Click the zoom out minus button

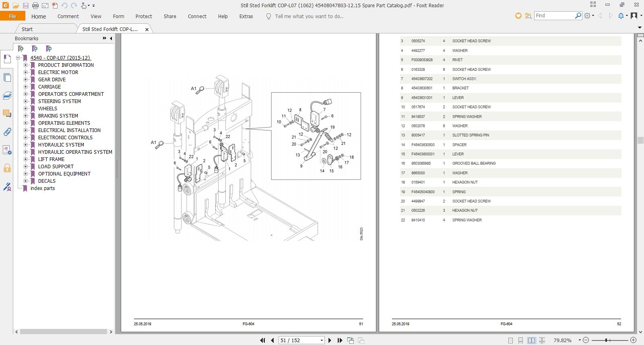pyautogui.click(x=586, y=340)
